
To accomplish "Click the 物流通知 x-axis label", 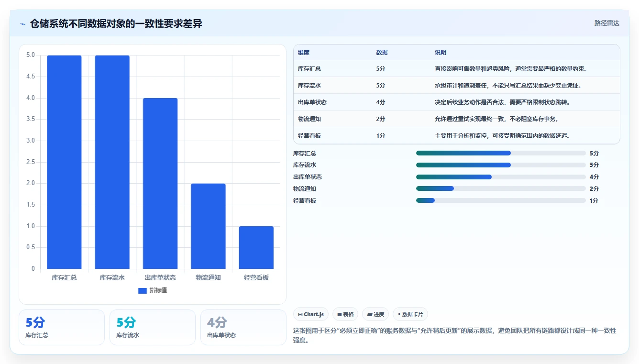I will 208,277.
